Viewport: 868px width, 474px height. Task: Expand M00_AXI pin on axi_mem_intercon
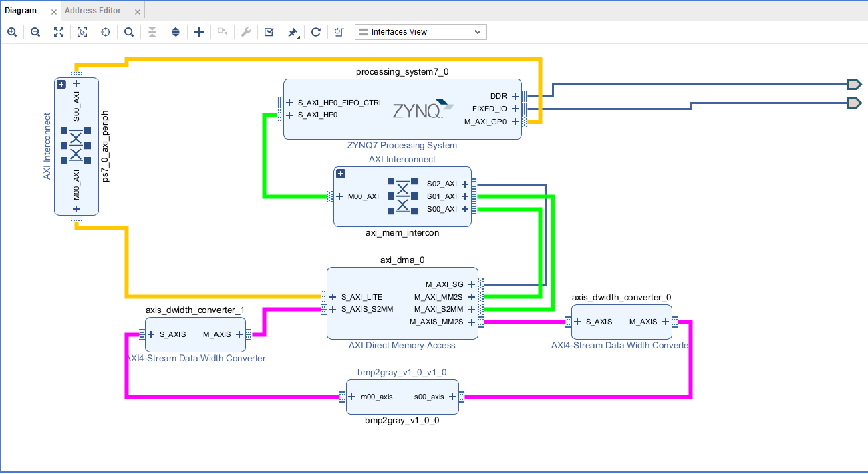coord(340,196)
